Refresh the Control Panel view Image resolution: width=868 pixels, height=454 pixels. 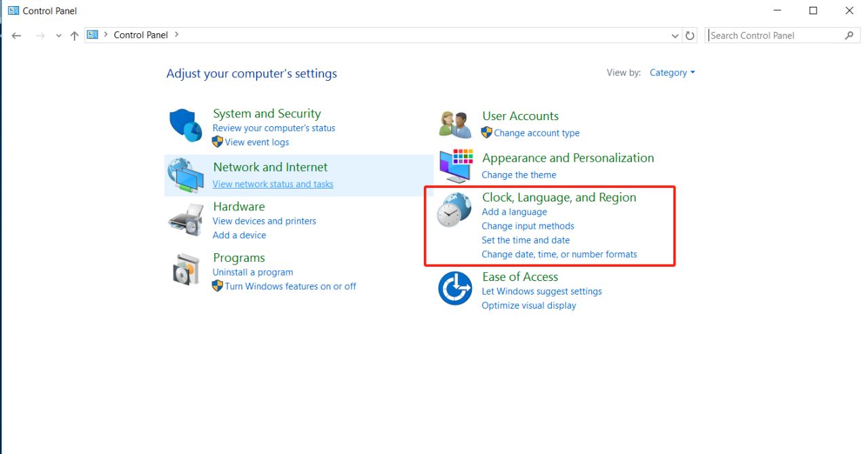tap(690, 35)
